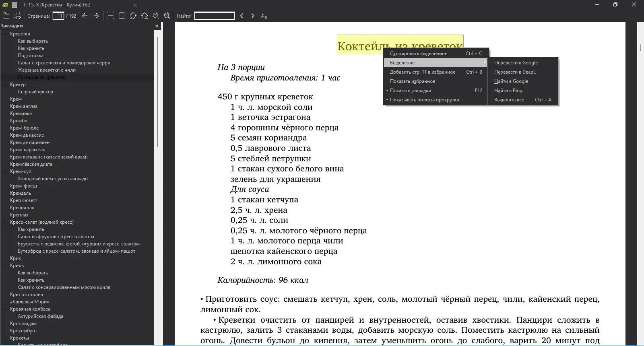Collapse the 'Креветки' bookmark tree node

click(5, 34)
